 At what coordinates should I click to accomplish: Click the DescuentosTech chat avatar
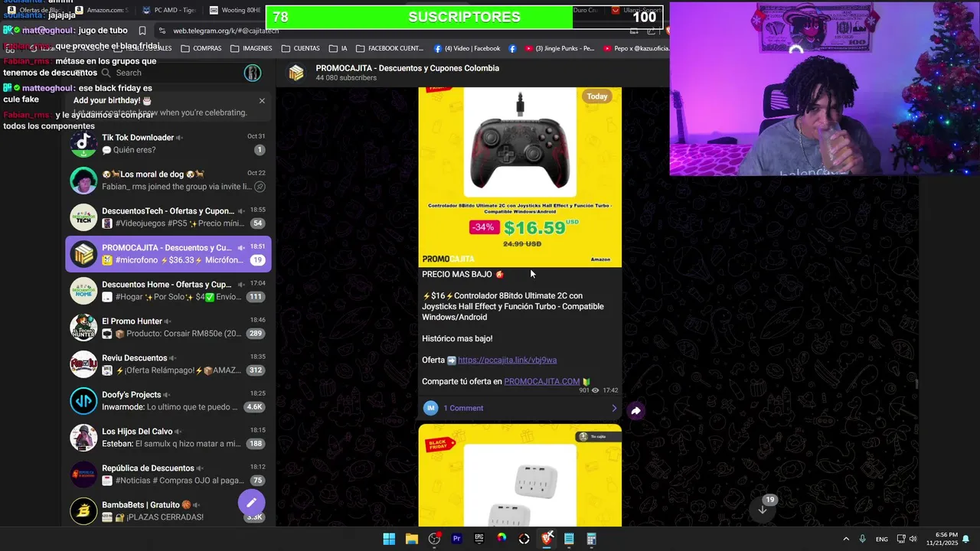coord(83,217)
